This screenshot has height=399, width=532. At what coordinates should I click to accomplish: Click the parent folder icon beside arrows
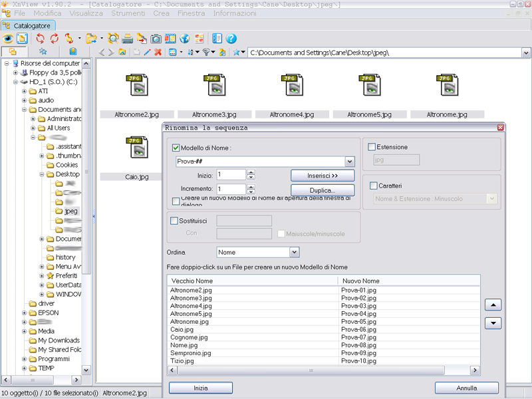[x=122, y=53]
